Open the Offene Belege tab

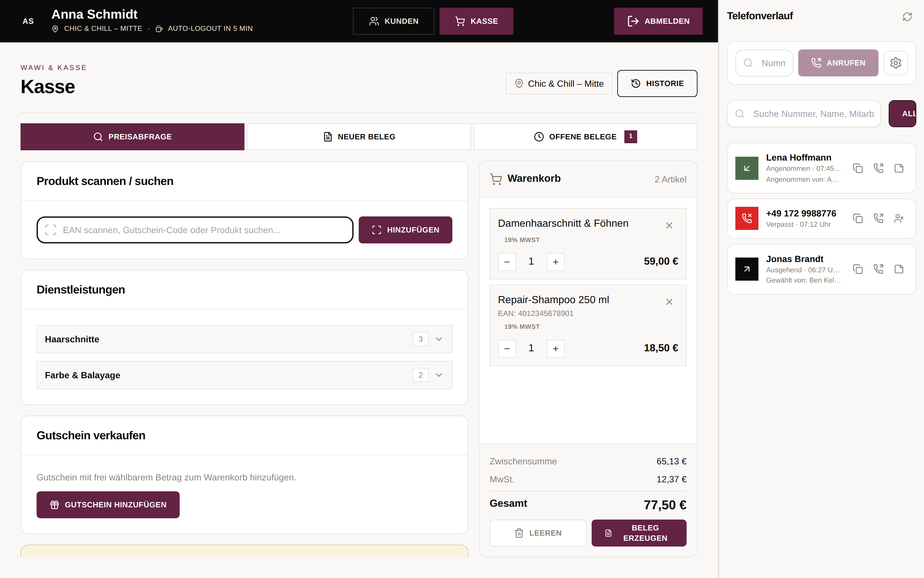(585, 137)
